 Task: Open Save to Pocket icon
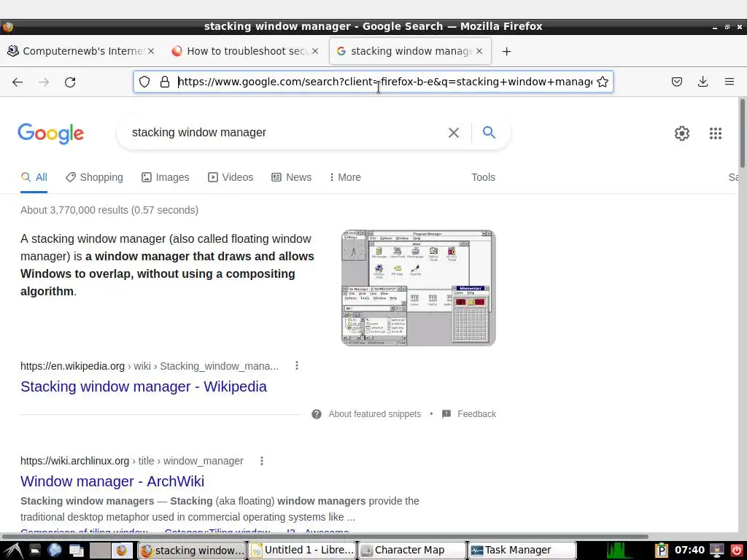(676, 82)
